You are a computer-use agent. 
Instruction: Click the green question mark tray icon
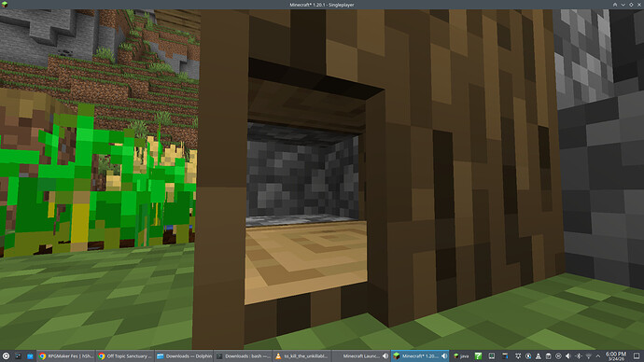(478, 355)
